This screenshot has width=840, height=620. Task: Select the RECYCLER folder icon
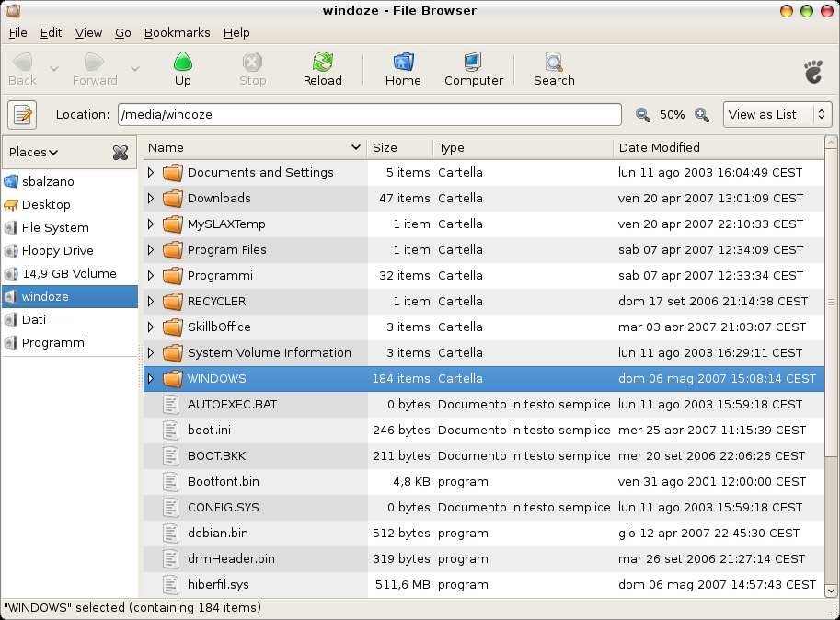172,302
